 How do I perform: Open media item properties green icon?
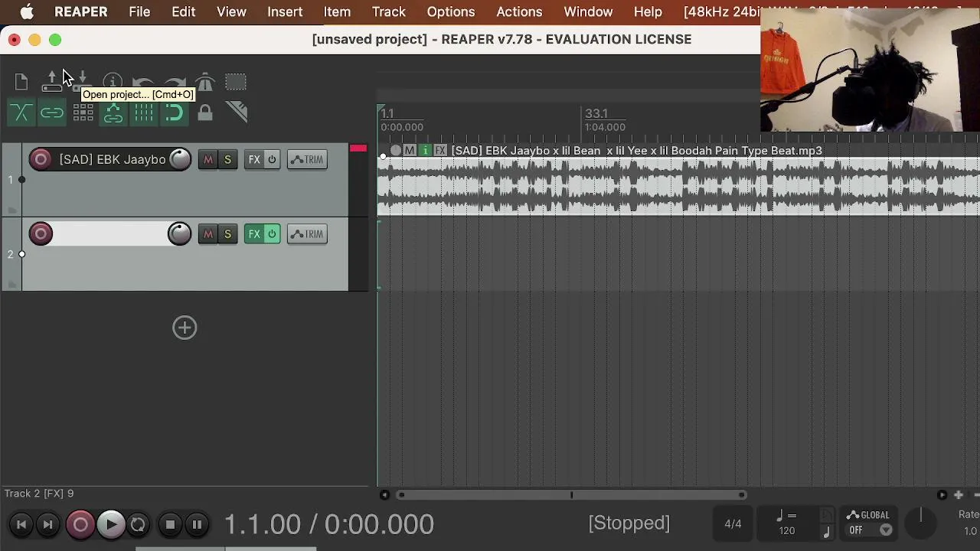[x=426, y=151]
